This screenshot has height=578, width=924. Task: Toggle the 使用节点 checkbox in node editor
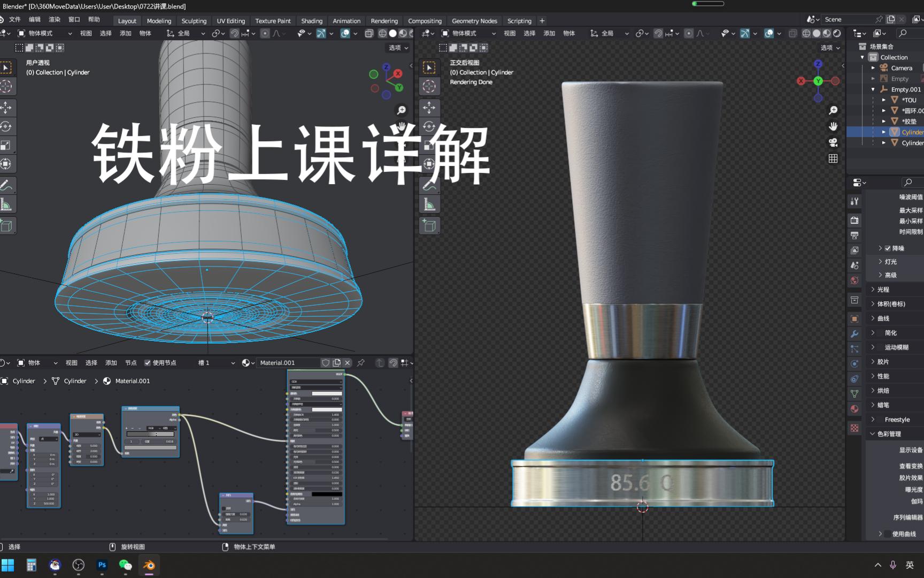(148, 363)
